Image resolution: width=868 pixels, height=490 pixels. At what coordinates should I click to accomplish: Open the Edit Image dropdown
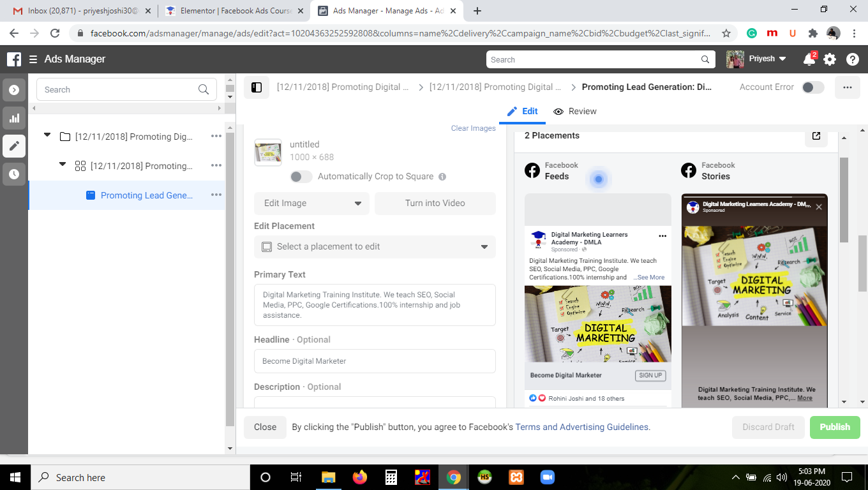click(x=311, y=204)
